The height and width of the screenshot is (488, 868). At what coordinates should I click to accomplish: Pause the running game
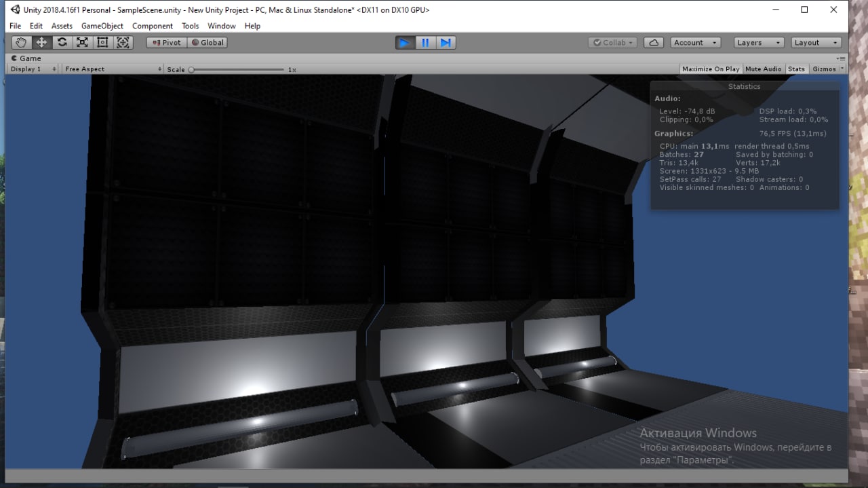[425, 43]
